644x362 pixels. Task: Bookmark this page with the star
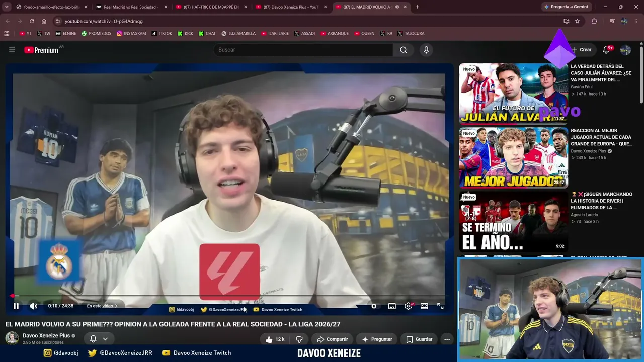click(577, 21)
